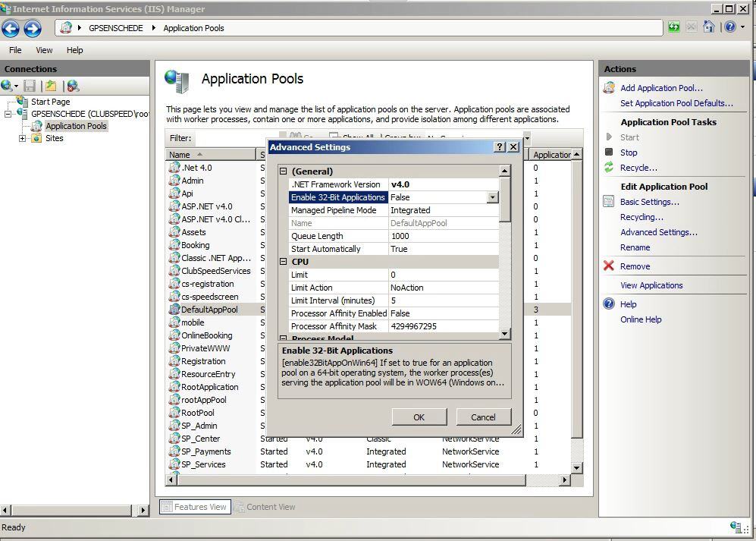The width and height of the screenshot is (756, 541).
Task: Click the Save icon in Connections toolbar
Action: tap(30, 86)
